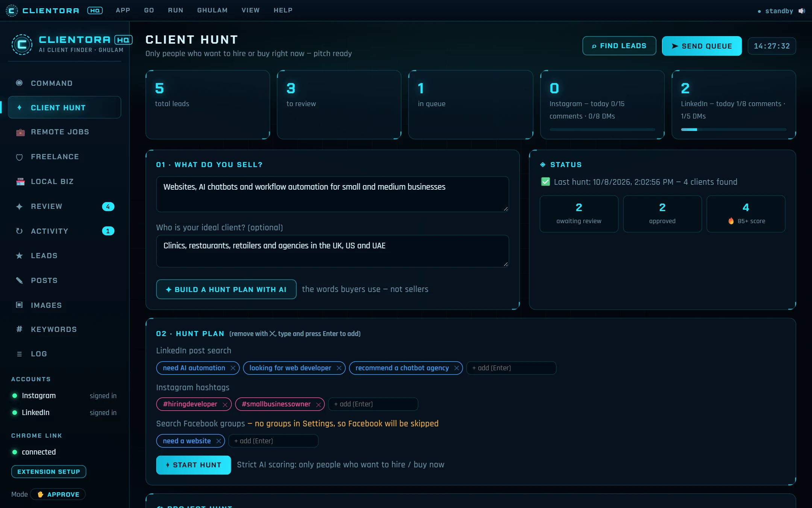Click the Freelance shield icon
The width and height of the screenshot is (812, 508).
20,157
